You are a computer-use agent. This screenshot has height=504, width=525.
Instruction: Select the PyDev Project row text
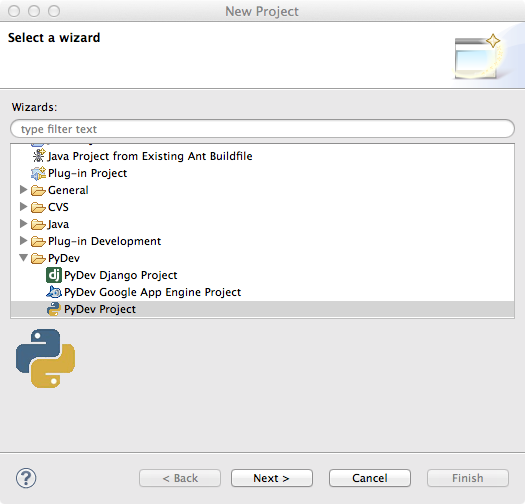(100, 309)
